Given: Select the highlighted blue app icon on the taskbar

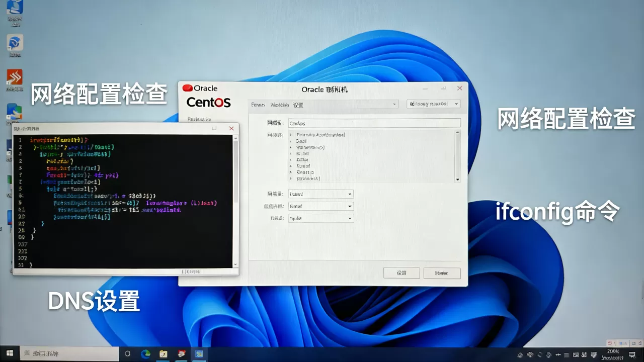Looking at the screenshot, I should (200, 354).
